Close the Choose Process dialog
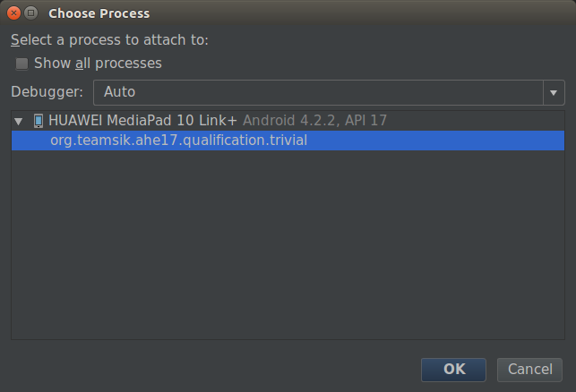 pyautogui.click(x=14, y=13)
